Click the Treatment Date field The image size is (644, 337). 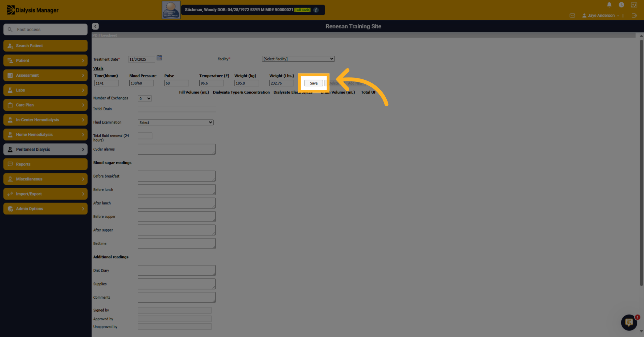141,59
